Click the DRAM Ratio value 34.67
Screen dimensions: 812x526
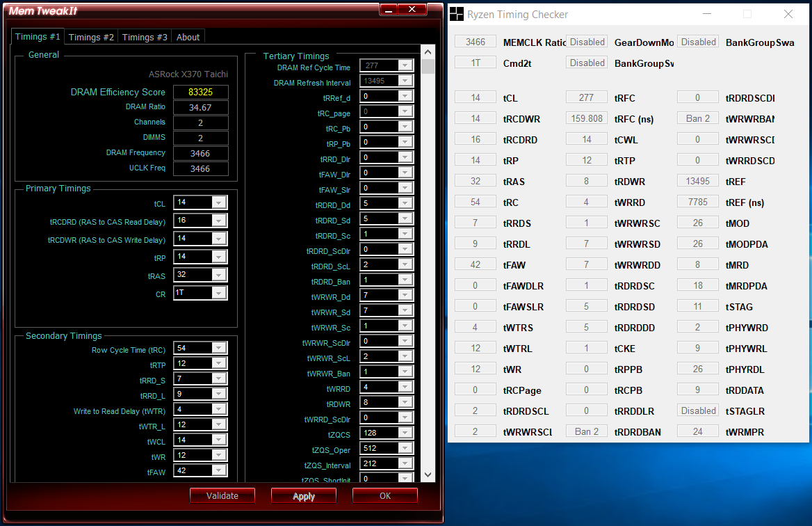coord(200,108)
